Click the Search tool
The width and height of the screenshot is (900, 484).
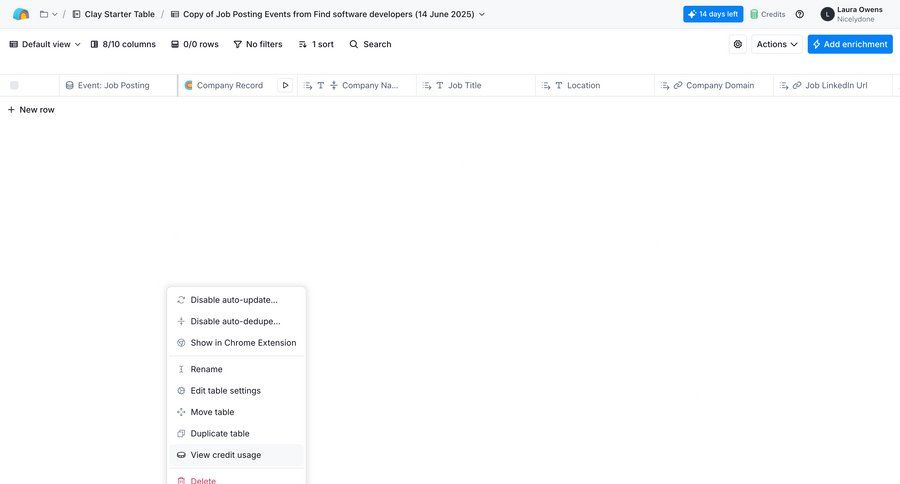pyautogui.click(x=370, y=44)
